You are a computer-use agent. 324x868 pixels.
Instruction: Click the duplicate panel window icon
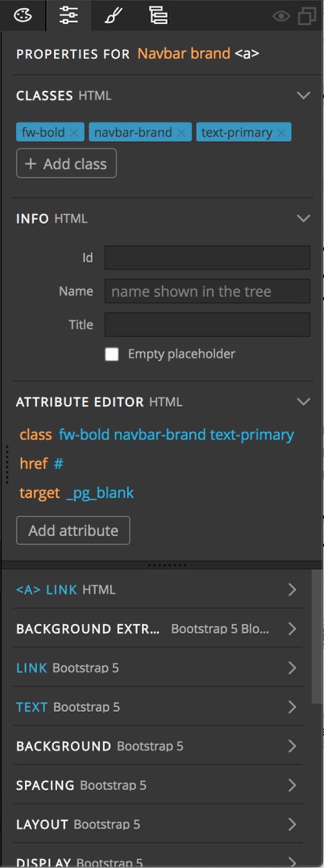pyautogui.click(x=307, y=16)
